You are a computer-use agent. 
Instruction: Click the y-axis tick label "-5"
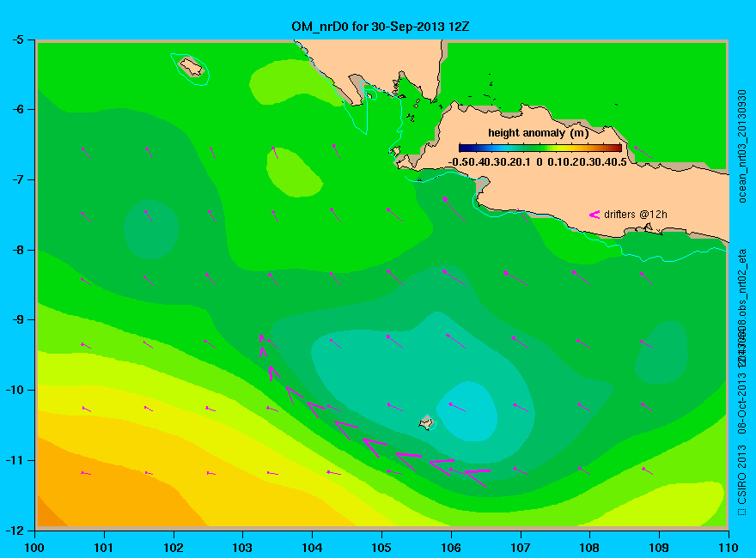pos(18,39)
